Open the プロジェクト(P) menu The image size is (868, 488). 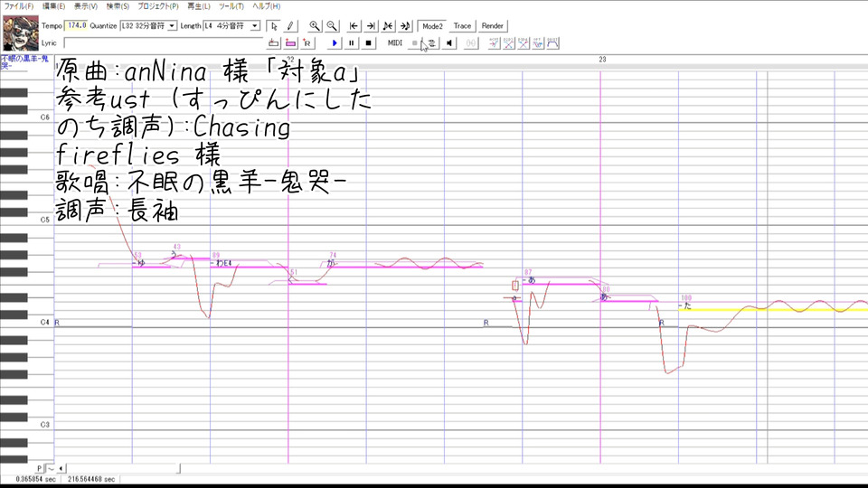click(x=158, y=6)
